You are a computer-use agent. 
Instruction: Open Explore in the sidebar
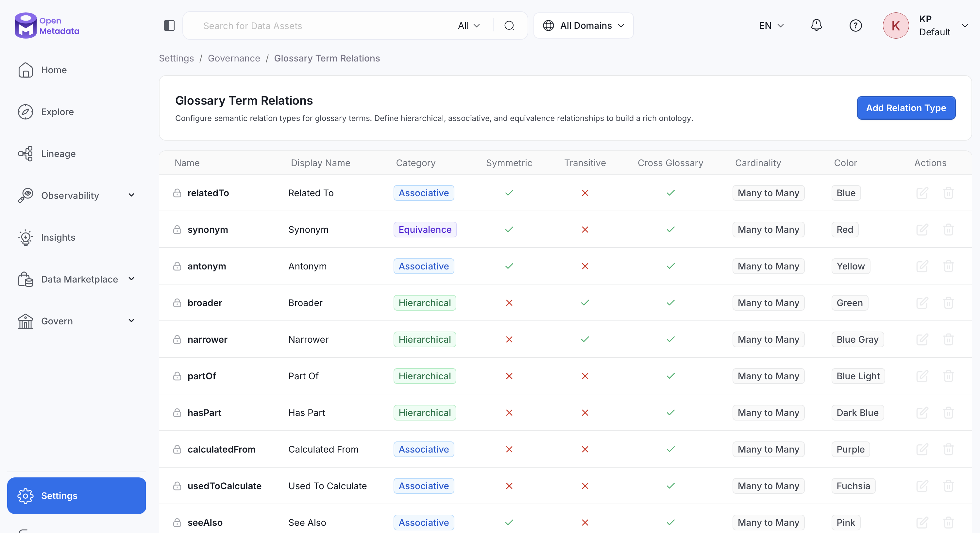76,112
